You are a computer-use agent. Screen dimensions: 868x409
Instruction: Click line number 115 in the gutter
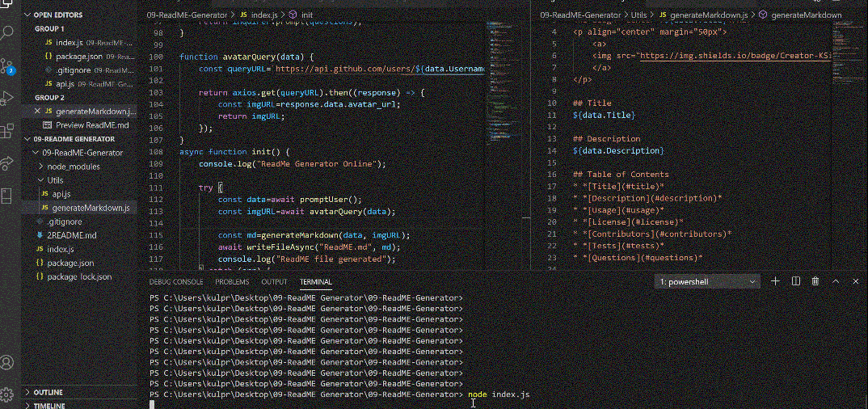(155, 234)
